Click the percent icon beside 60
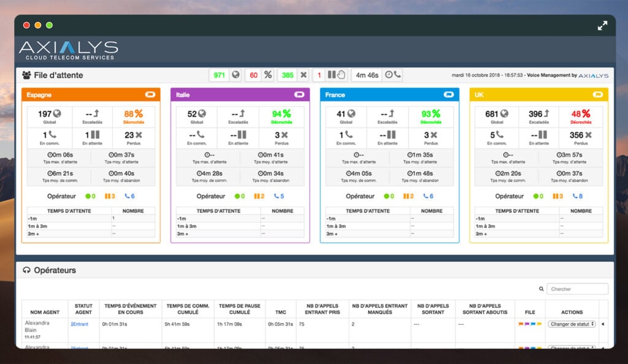 coord(268,75)
